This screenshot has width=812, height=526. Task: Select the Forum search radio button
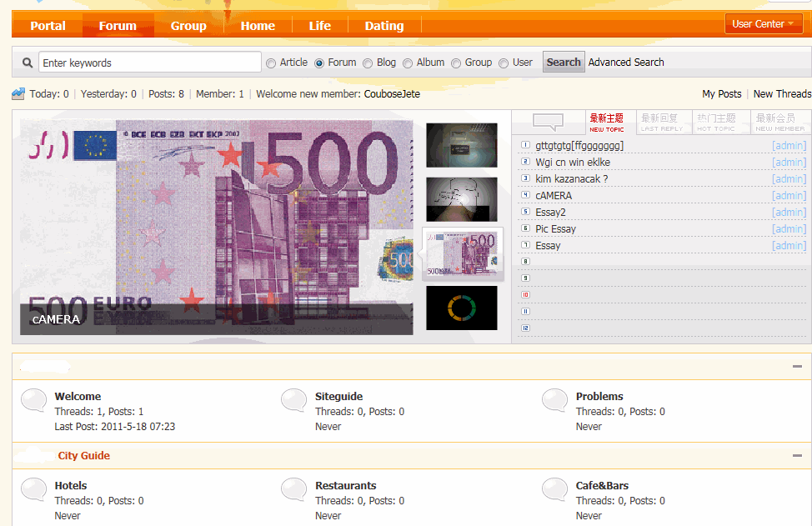tap(319, 63)
